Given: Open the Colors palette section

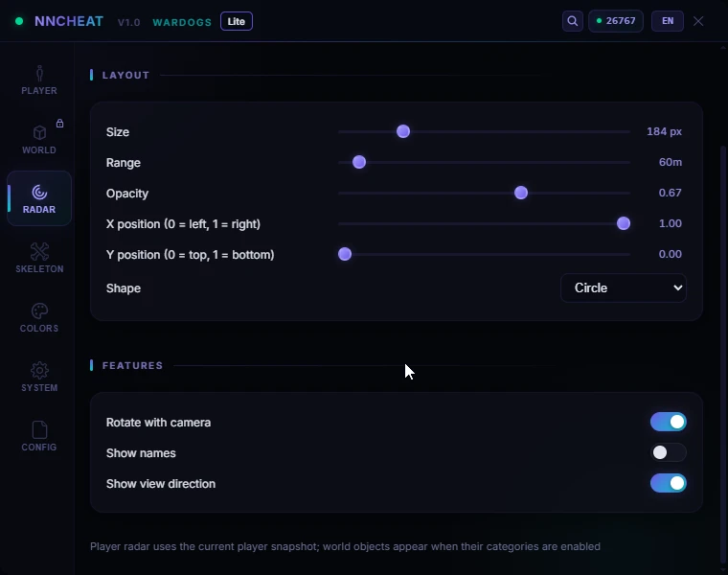Looking at the screenshot, I should pyautogui.click(x=39, y=318).
